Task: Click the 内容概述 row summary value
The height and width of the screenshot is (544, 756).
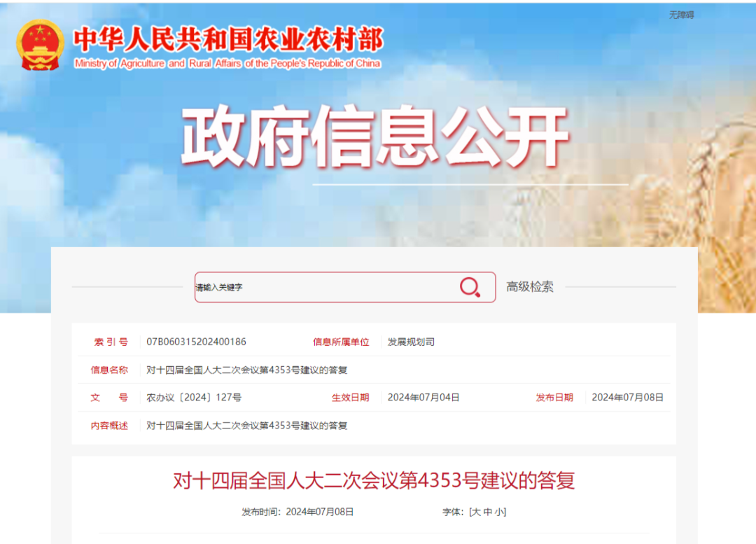Action: pyautogui.click(x=247, y=426)
